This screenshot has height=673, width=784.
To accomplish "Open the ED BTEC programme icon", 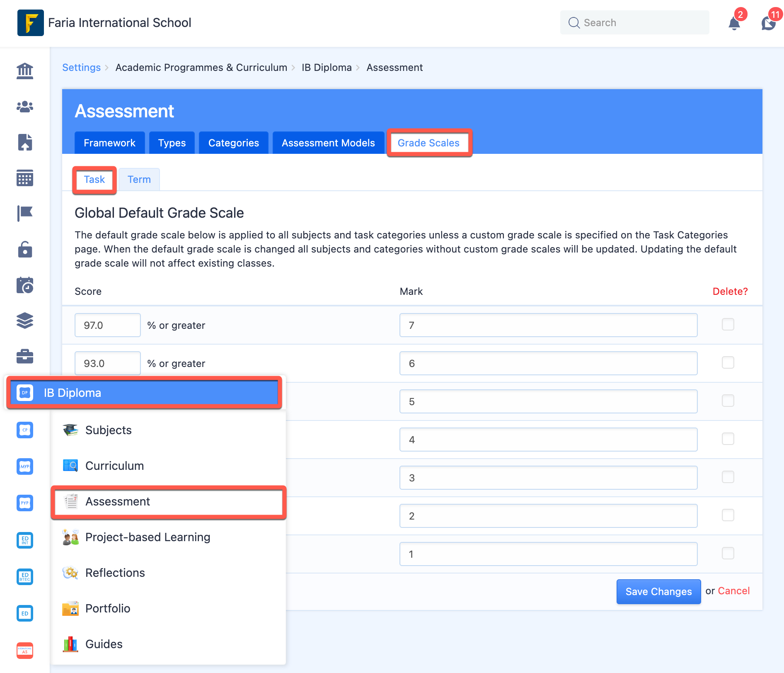I will tap(24, 576).
